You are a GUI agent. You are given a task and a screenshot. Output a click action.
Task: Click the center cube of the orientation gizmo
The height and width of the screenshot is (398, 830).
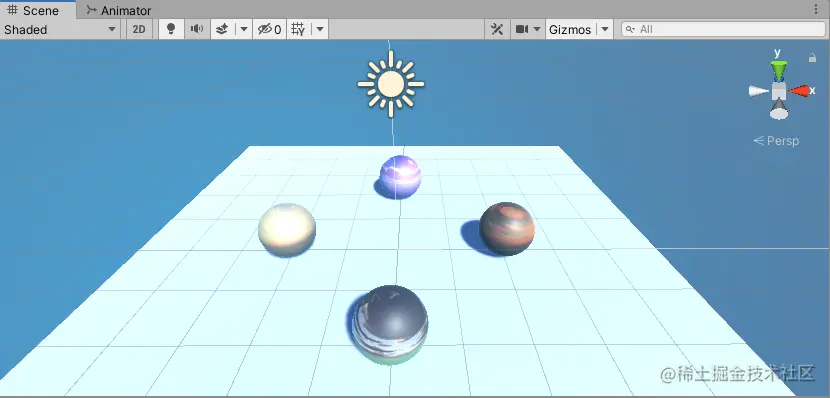coord(778,92)
